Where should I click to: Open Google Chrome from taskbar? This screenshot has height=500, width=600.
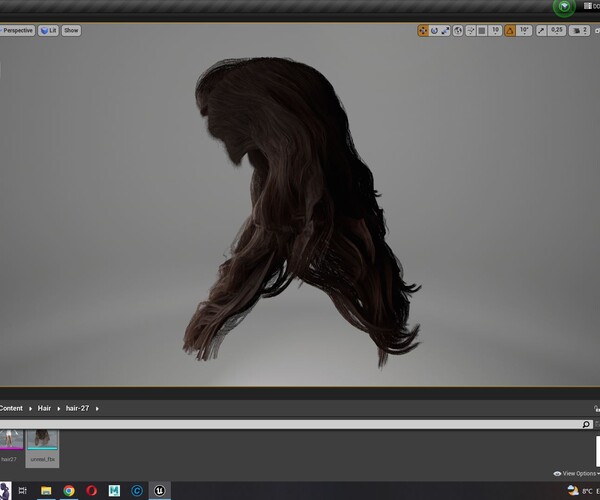point(69,490)
